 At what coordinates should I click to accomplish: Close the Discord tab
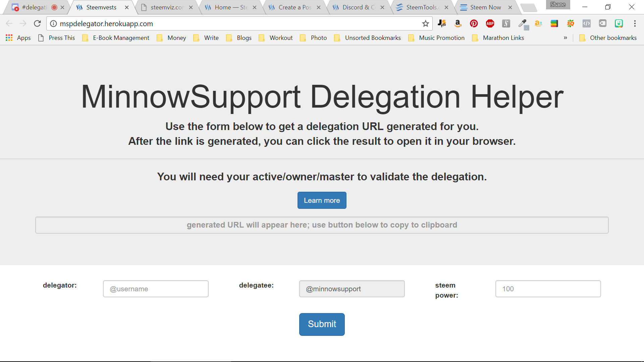382,7
